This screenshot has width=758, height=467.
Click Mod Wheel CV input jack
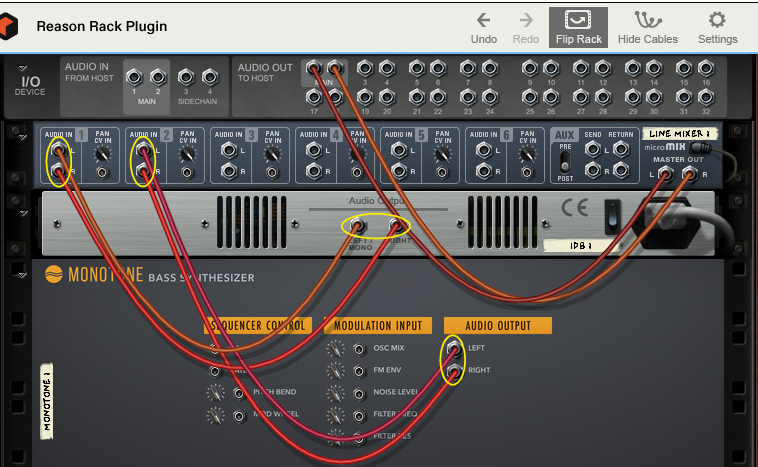pos(239,415)
